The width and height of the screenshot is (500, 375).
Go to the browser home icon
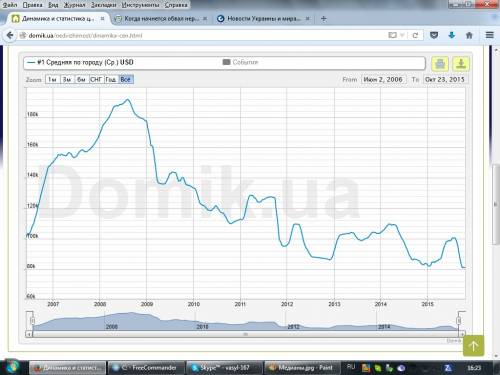pos(469,35)
